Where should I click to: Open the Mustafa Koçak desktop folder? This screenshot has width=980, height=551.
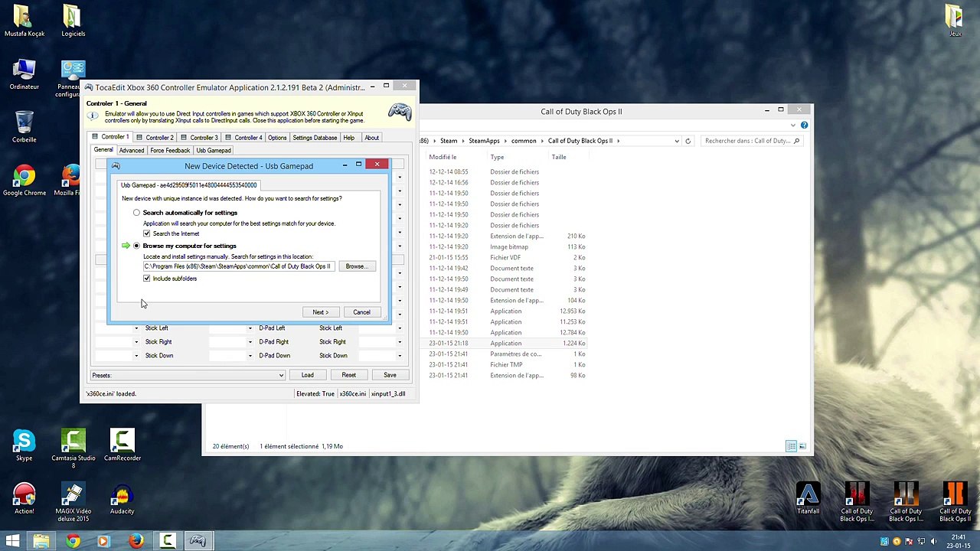tap(24, 21)
